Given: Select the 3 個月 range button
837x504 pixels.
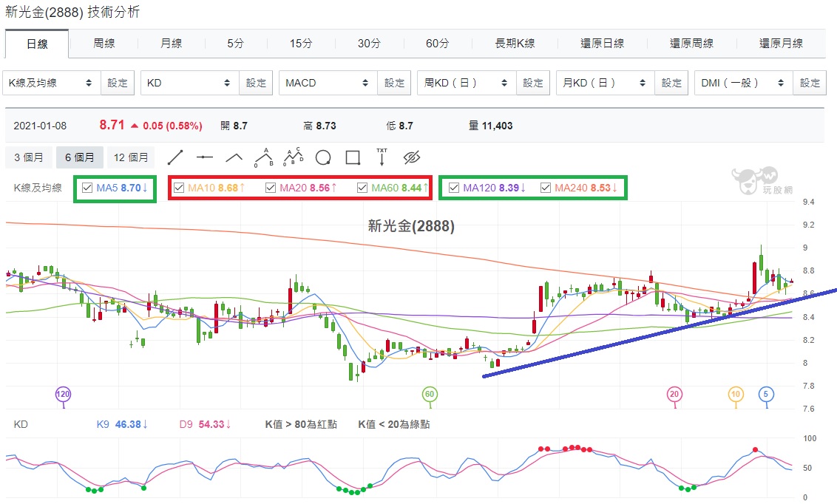Looking at the screenshot, I should [x=29, y=157].
